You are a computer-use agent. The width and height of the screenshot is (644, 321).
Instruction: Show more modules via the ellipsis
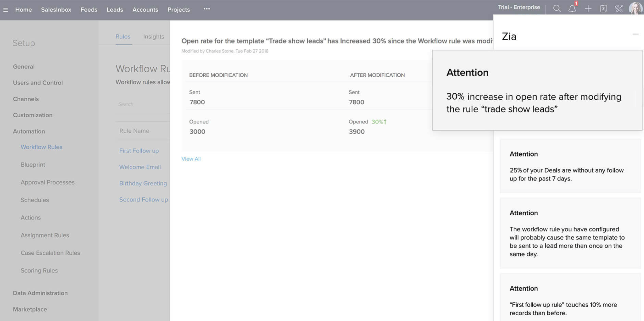(207, 9)
